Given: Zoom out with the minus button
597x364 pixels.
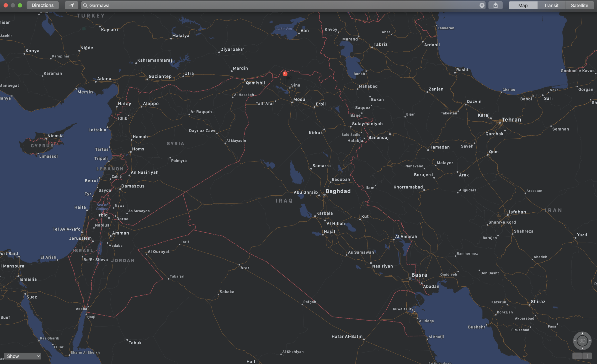Looking at the screenshot, I should [x=577, y=356].
